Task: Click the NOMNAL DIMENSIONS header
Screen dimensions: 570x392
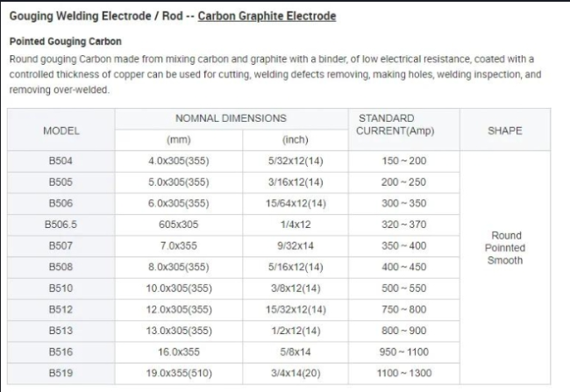Action: click(231, 118)
